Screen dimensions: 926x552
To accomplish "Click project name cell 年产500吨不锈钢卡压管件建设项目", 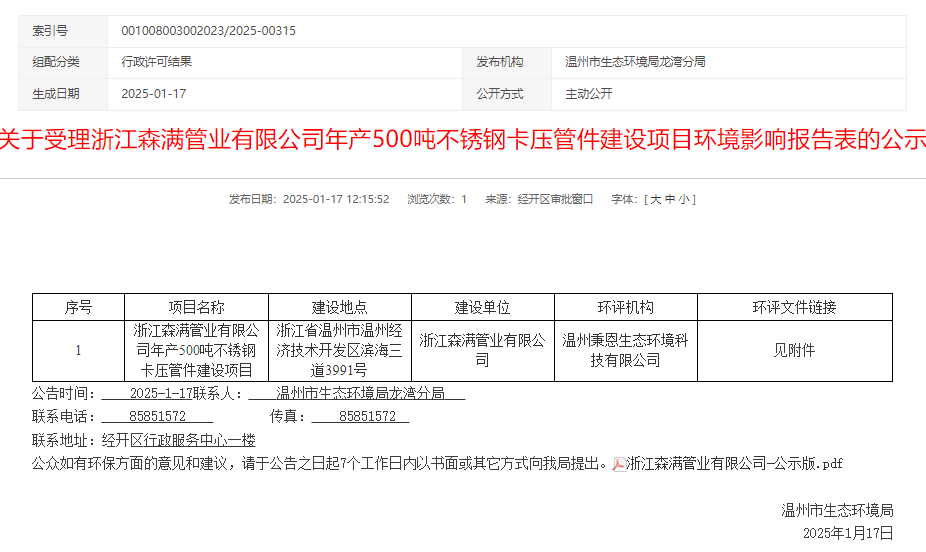I will tap(197, 351).
